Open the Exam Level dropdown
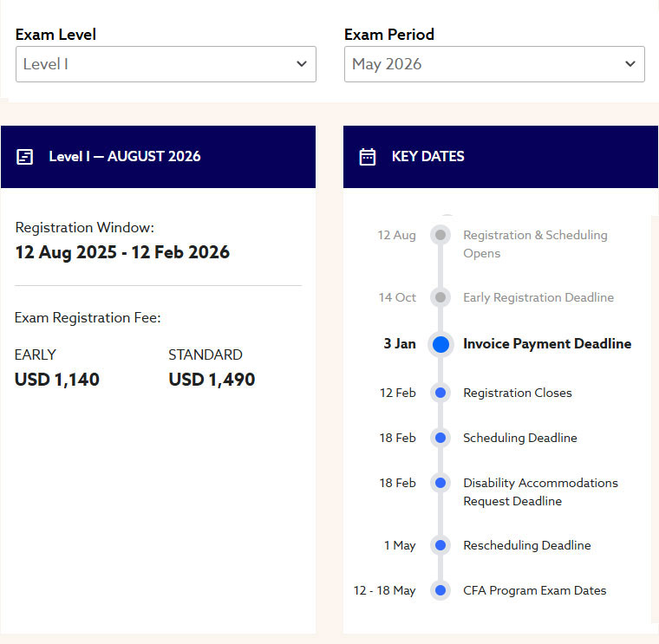 tap(165, 64)
